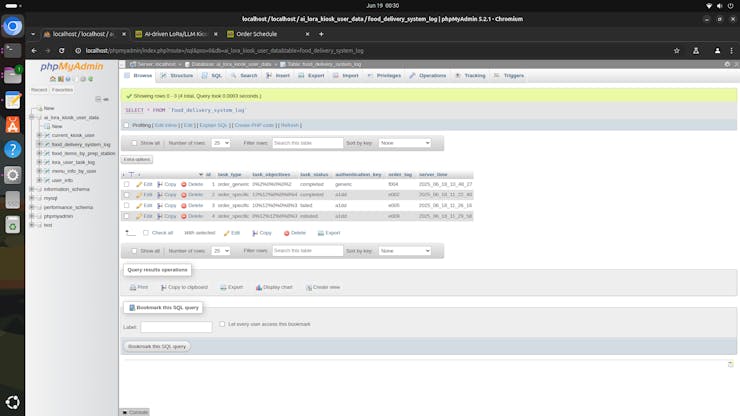The width and height of the screenshot is (740, 416).
Task: Open the Text Editor from the Ubuntu dock
Action: point(13,100)
